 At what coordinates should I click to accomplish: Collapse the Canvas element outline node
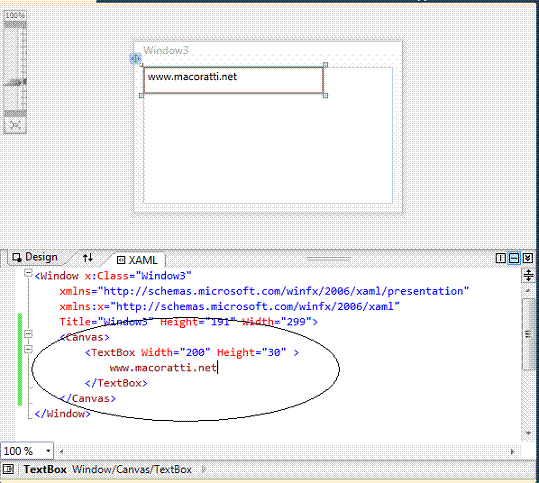(x=28, y=334)
